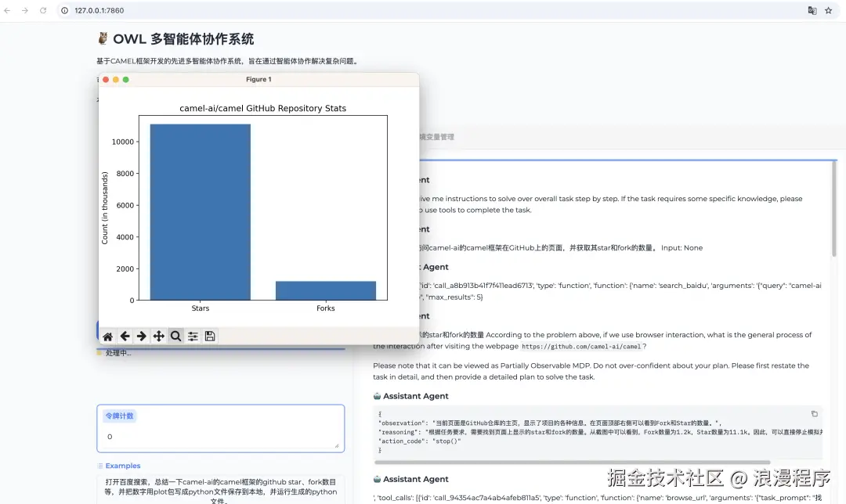Save the figure with floppy disk icon
The image size is (846, 504).
click(x=210, y=337)
